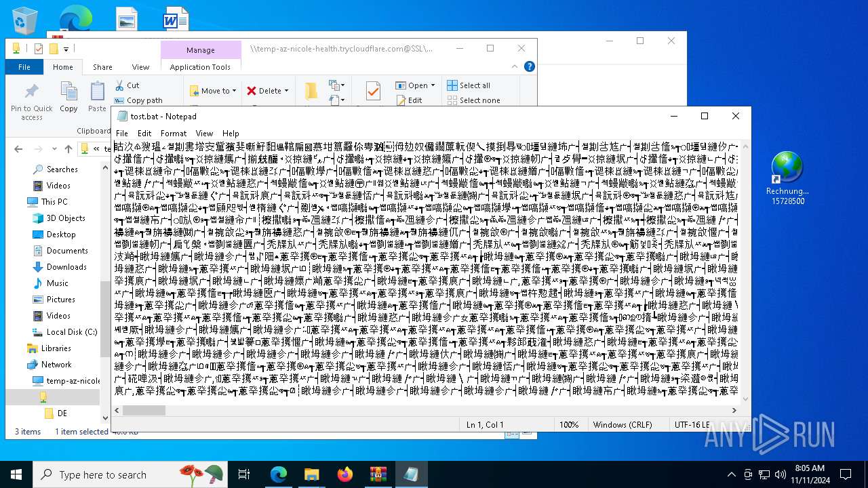Viewport: 868px width, 488px height.
Task: Open the image file desktop icon
Action: (x=127, y=19)
